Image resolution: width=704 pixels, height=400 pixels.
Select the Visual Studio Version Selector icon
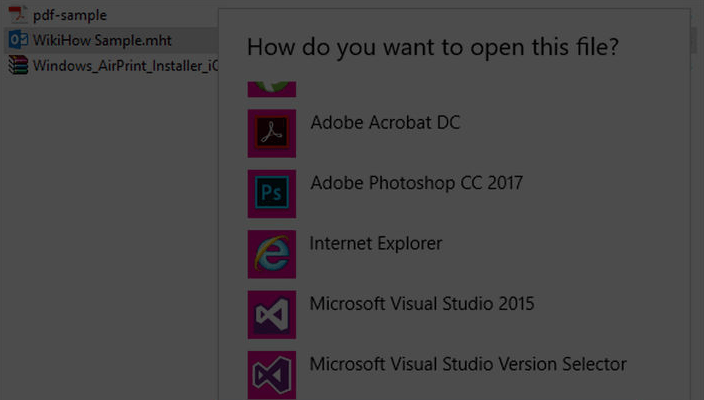(272, 375)
